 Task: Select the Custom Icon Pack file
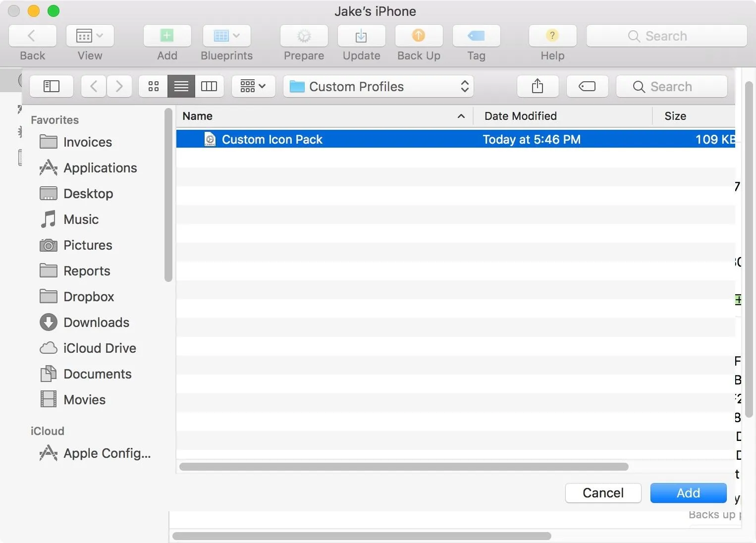pos(456,139)
